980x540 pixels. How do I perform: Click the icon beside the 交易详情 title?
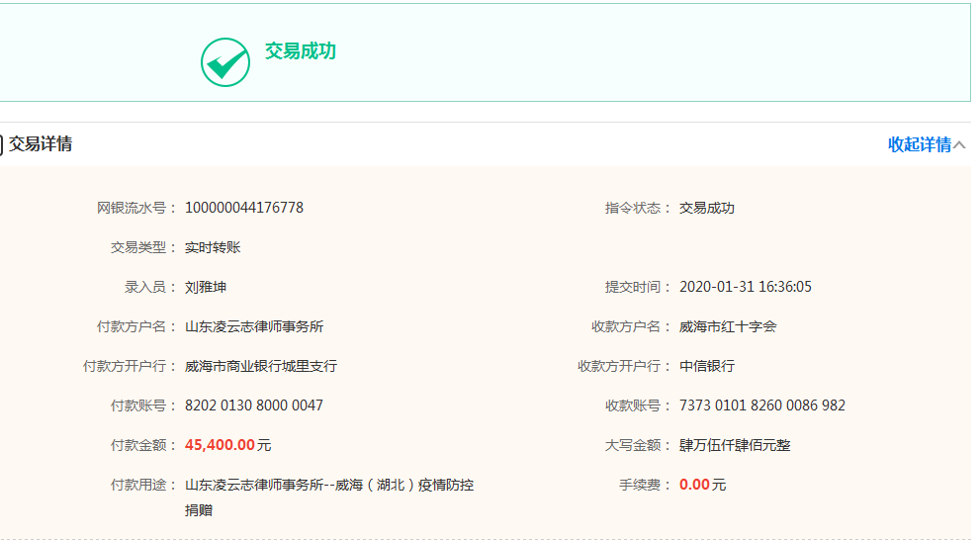tap(2, 144)
